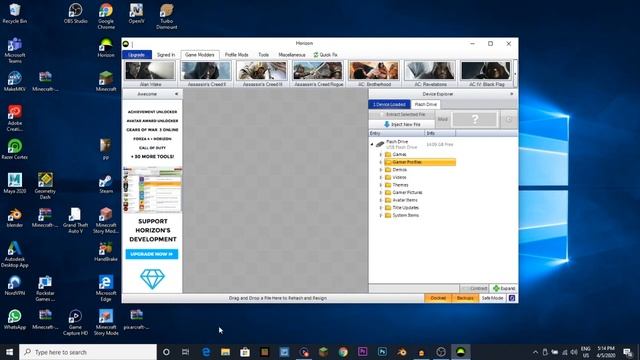Expand the System Items folder arrow
The image size is (640, 360).
click(x=381, y=216)
